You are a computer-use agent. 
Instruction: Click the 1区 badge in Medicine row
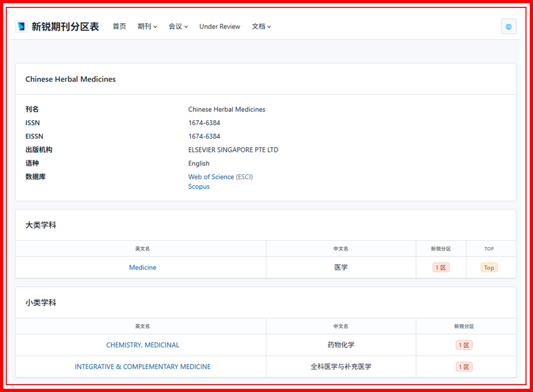click(x=441, y=268)
